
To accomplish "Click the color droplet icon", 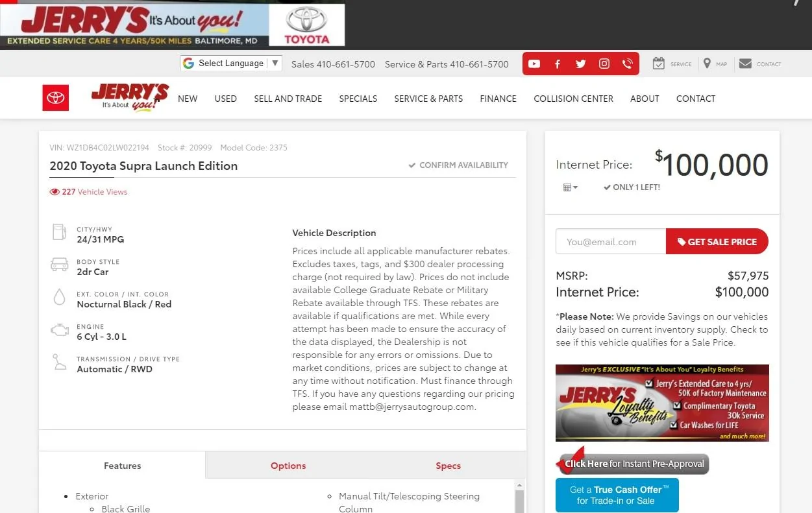I will point(59,298).
